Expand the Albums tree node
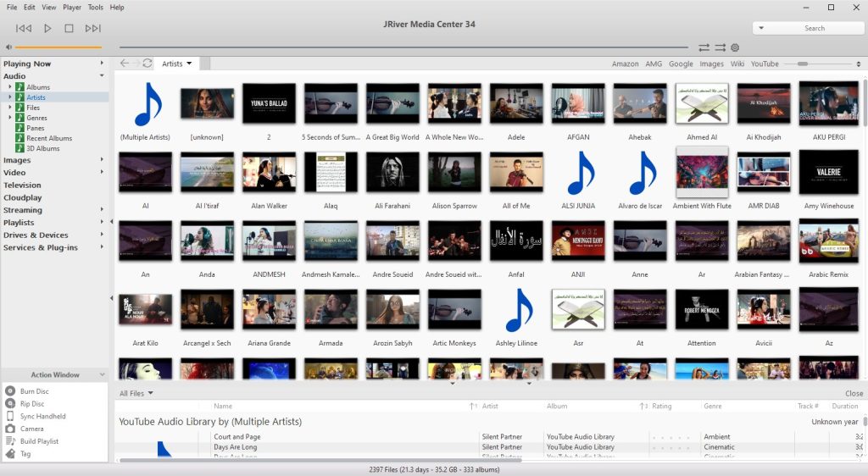 [10, 87]
